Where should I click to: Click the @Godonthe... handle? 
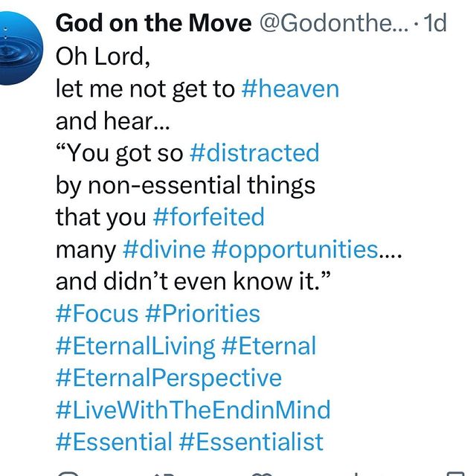(x=334, y=23)
